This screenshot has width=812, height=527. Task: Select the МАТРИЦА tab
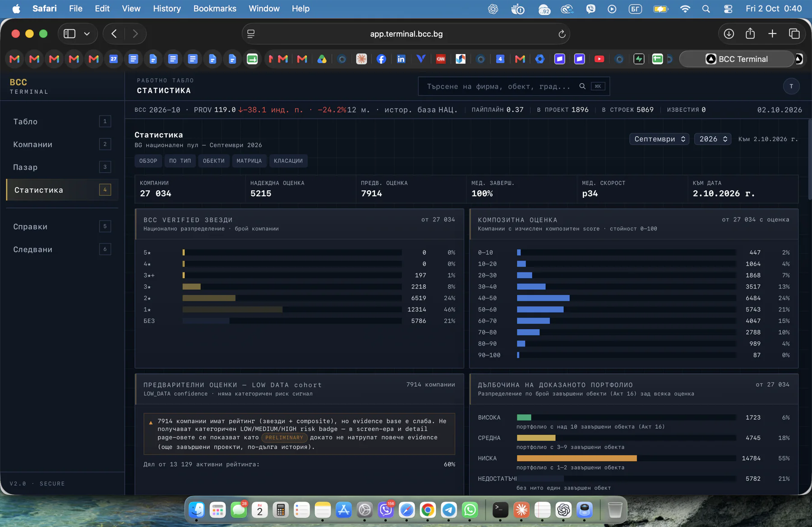pyautogui.click(x=249, y=161)
